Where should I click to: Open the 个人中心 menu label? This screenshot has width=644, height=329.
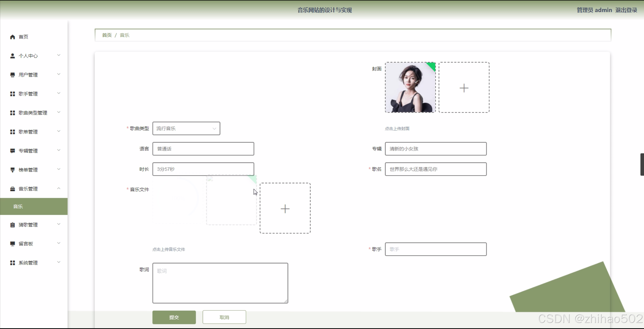(28, 56)
